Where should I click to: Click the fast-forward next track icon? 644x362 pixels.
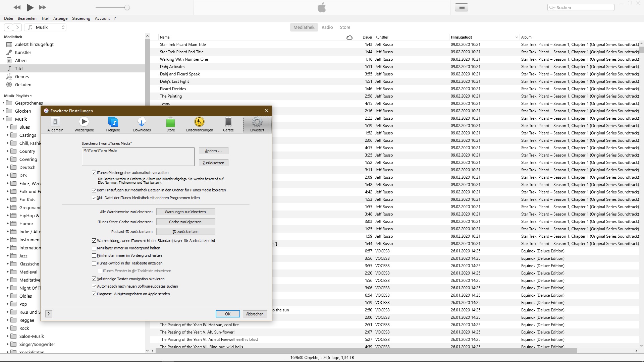[43, 7]
